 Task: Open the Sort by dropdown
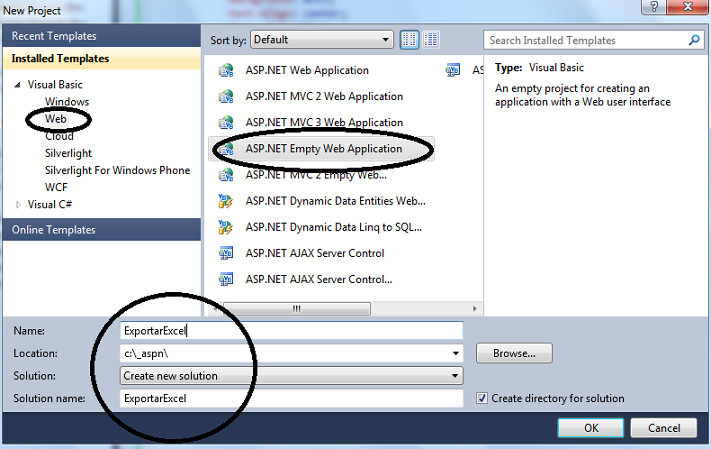(321, 40)
